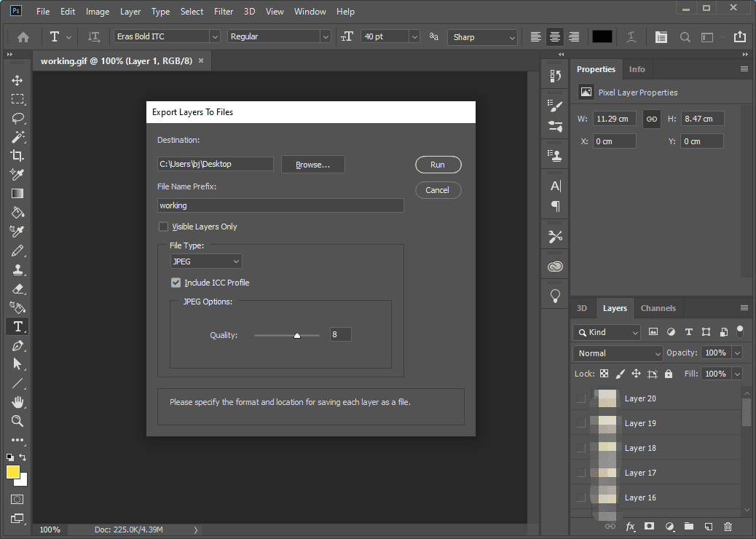This screenshot has height=539, width=756.
Task: Open the Eras Bold ITC font dropdown
Action: [166, 36]
